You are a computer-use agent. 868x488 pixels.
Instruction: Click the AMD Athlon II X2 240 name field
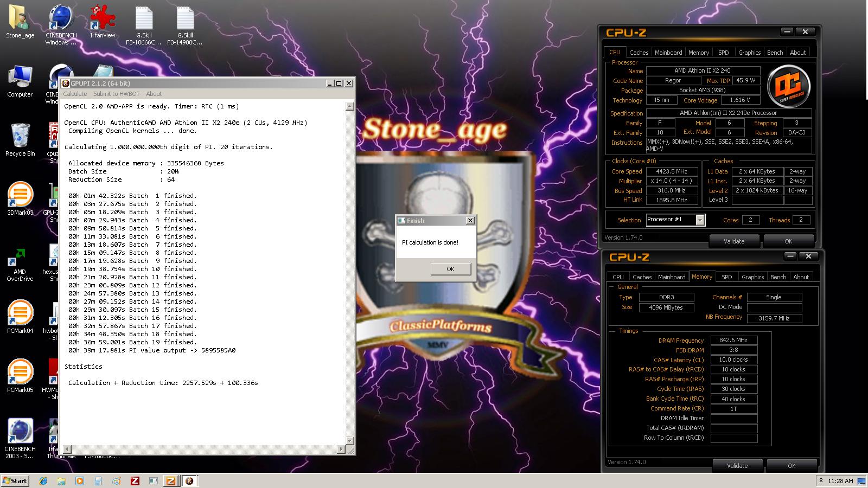(703, 70)
